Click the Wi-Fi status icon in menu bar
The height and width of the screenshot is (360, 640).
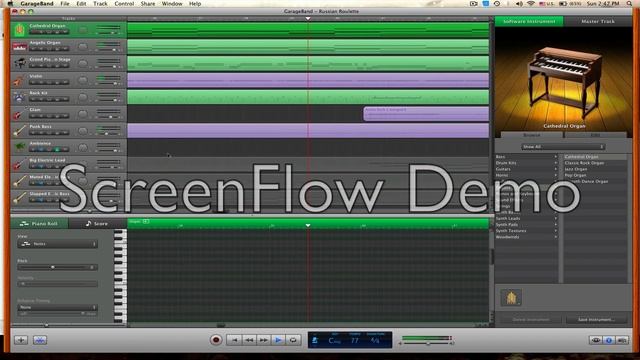pos(531,4)
